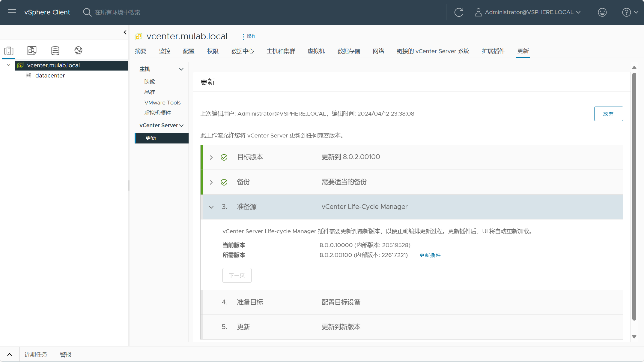Click the 准备目标 step row
The image size is (644, 362).
[x=412, y=302]
